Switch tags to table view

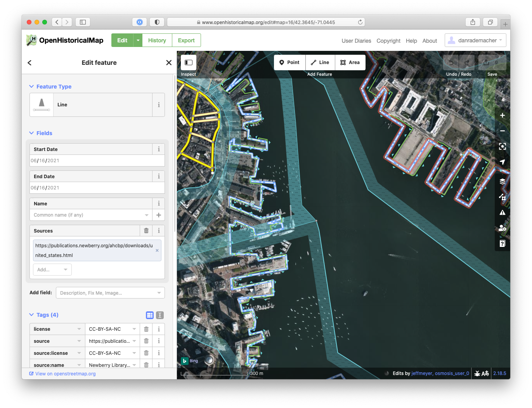click(x=149, y=315)
